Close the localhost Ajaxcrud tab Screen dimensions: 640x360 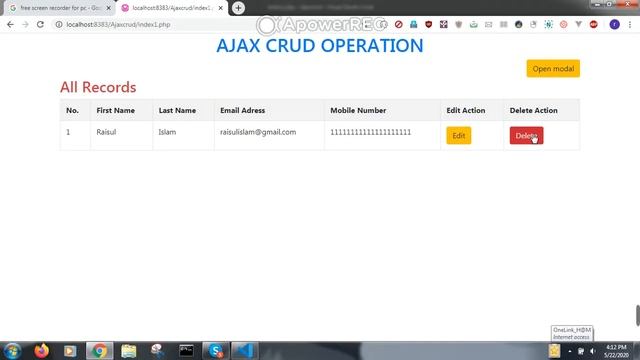[x=220, y=8]
